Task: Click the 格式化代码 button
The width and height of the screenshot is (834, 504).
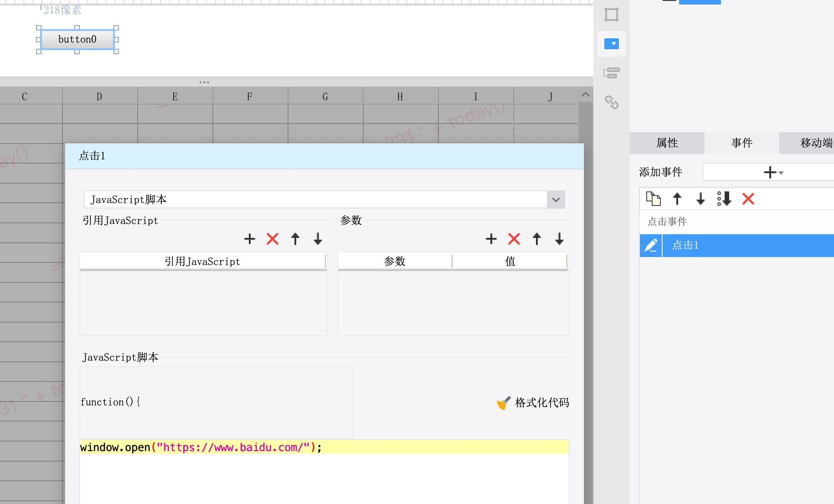Action: 533,403
